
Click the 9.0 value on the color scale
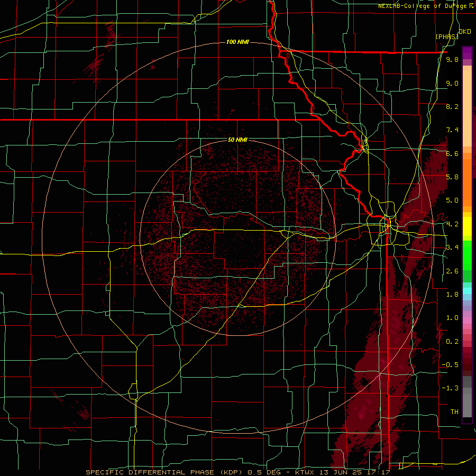click(x=452, y=83)
